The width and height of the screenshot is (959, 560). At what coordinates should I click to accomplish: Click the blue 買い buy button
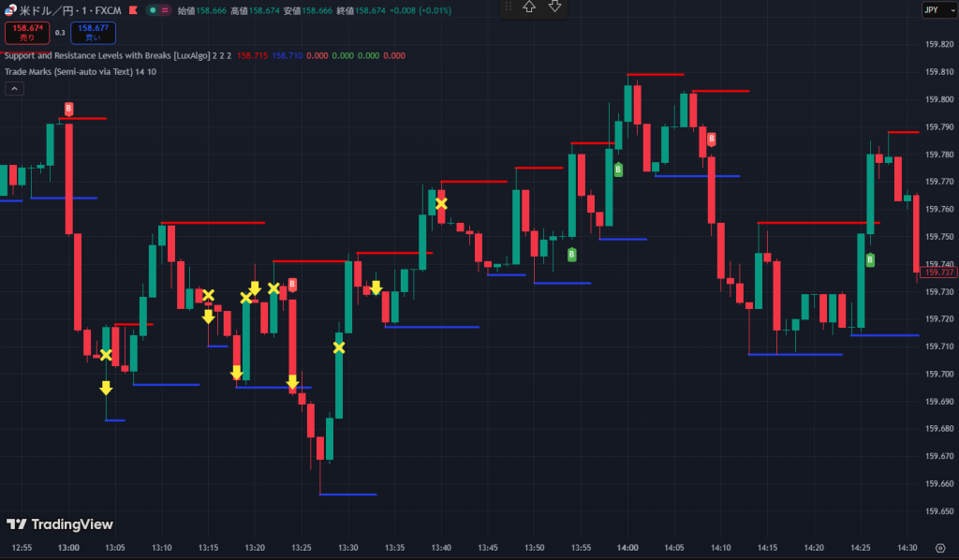point(92,33)
